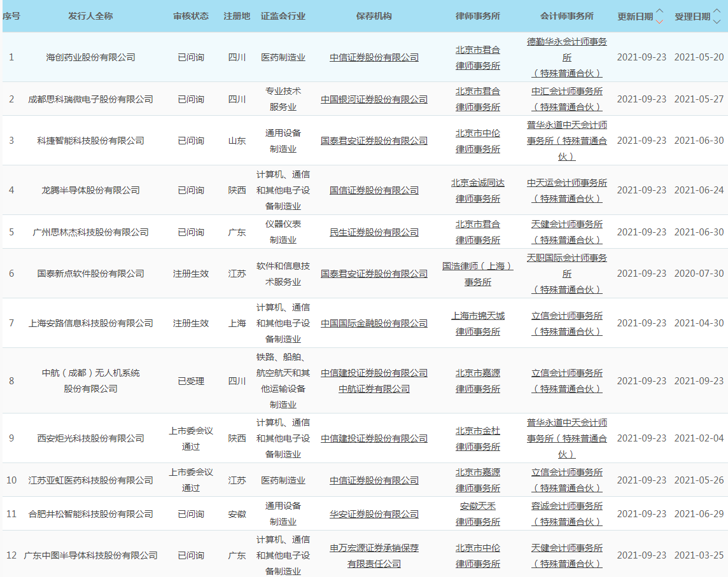The image size is (728, 577).
Task: Open 国信证券股份有限公司 sponsor link
Action: point(374,190)
